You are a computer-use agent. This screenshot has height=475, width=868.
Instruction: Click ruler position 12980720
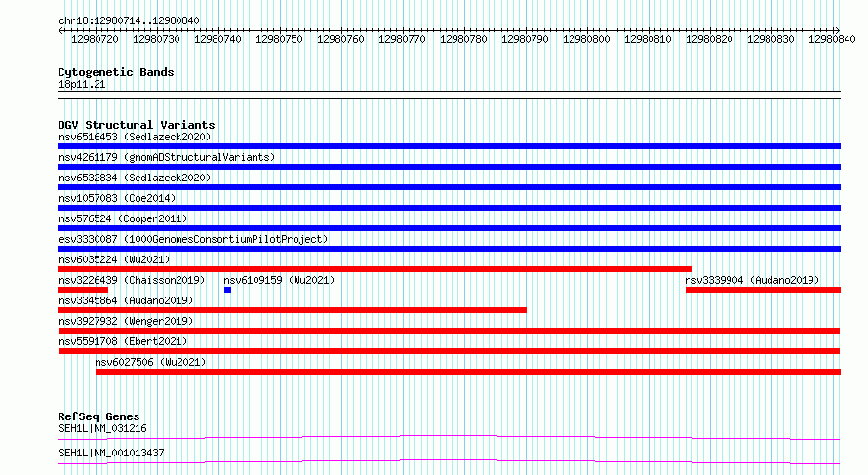pyautogui.click(x=95, y=39)
